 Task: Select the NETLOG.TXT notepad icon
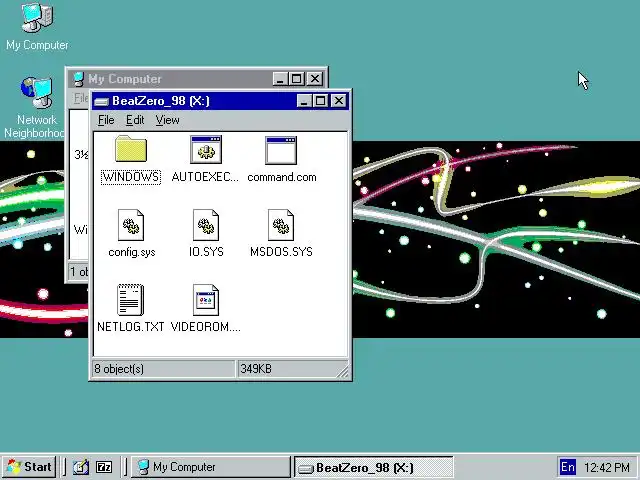pos(131,300)
